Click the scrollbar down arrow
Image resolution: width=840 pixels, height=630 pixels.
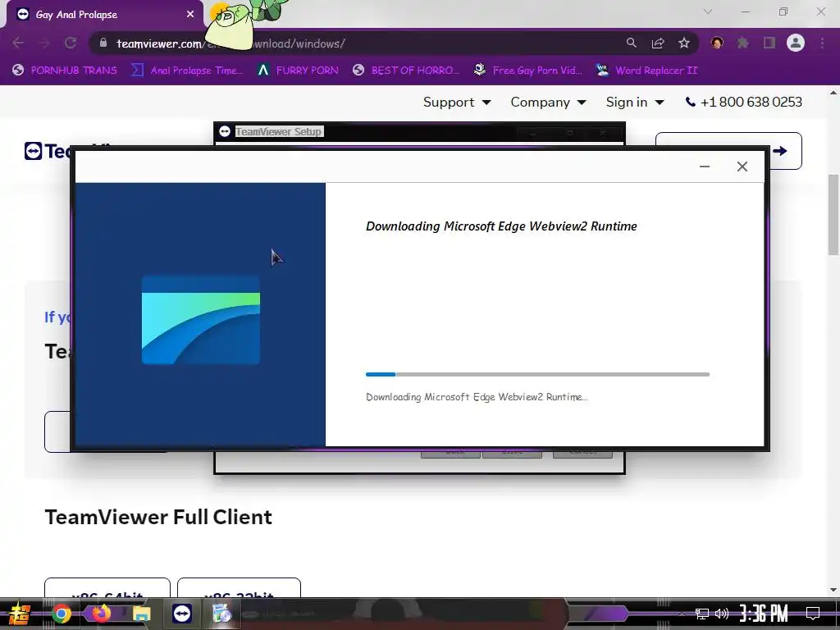pos(833,590)
